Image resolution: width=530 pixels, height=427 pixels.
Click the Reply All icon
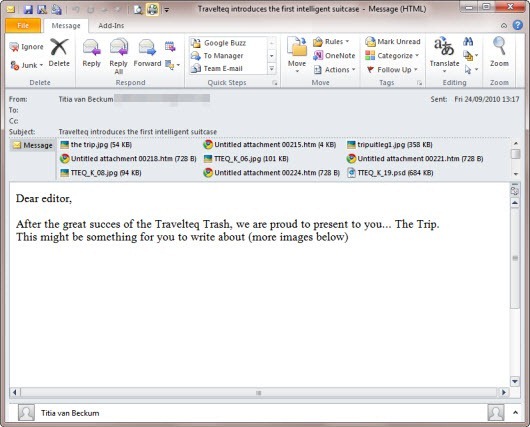click(x=119, y=48)
